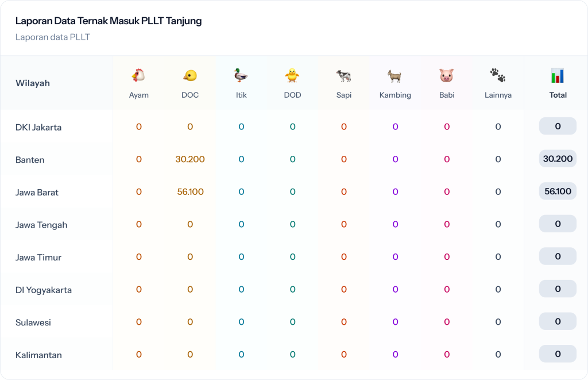Click the Jawa Tengah row label
588x380 pixels.
click(x=41, y=225)
